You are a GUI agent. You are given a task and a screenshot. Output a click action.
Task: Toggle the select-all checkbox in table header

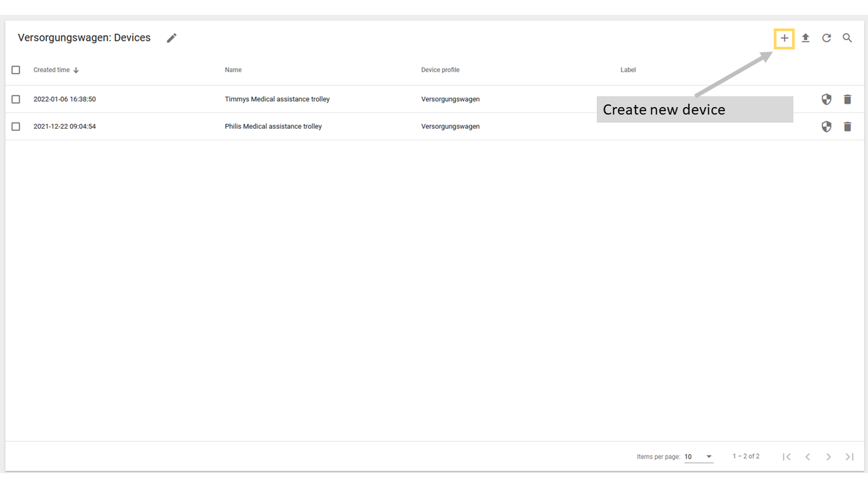click(x=16, y=70)
